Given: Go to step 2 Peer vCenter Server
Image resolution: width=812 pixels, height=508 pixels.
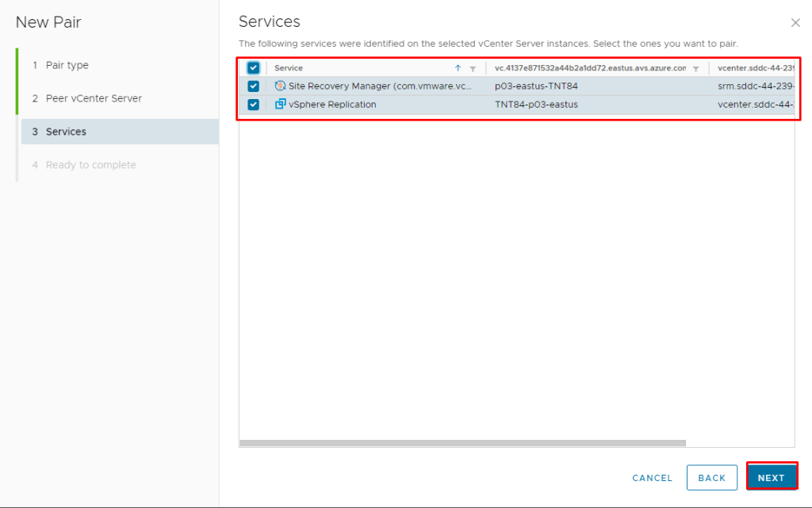Looking at the screenshot, I should pyautogui.click(x=94, y=98).
